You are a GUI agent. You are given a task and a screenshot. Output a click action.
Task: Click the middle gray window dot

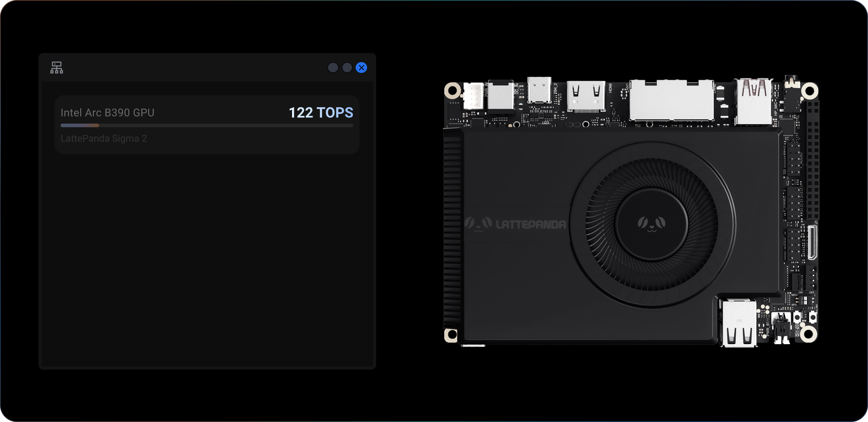pos(347,68)
